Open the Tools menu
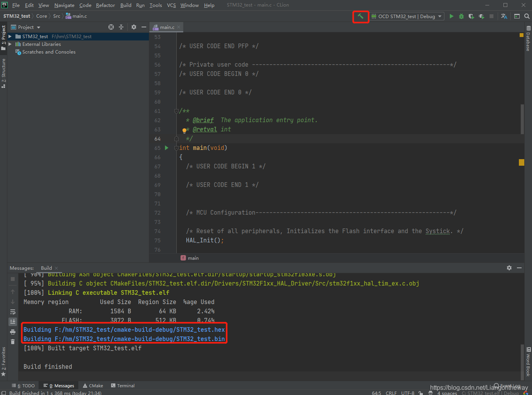This screenshot has height=395, width=532. (156, 5)
